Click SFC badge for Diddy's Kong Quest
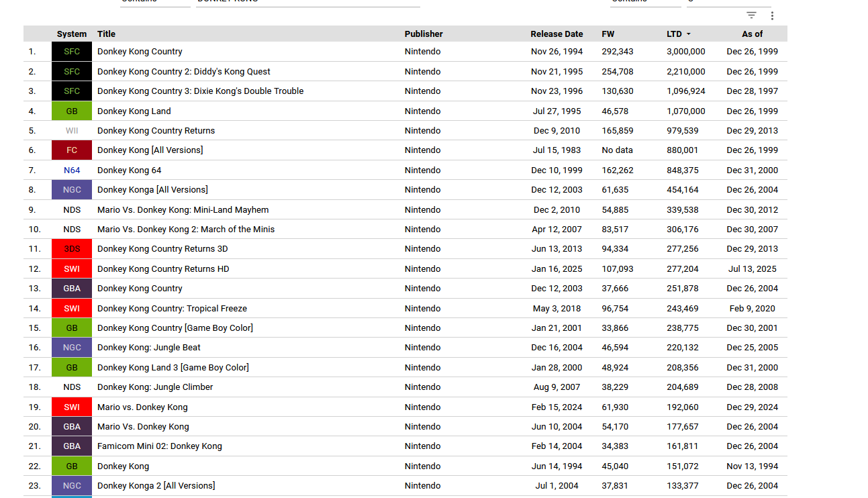The width and height of the screenshot is (868, 498). [72, 72]
